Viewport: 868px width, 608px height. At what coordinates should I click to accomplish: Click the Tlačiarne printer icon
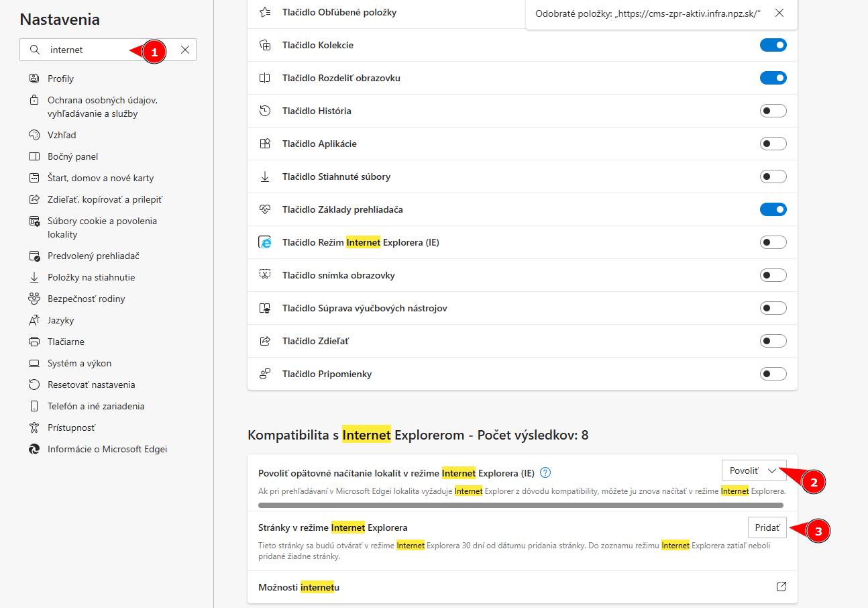tap(34, 342)
